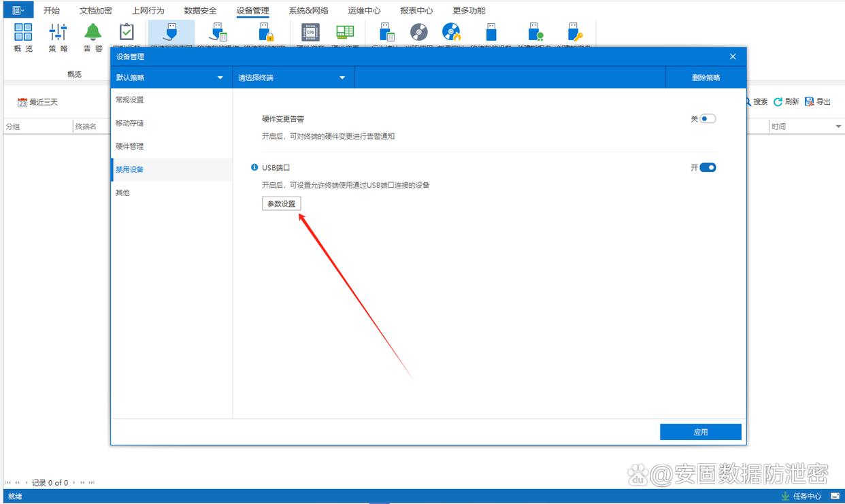Open the disc burning audit icon
The image size is (845, 504).
[451, 32]
